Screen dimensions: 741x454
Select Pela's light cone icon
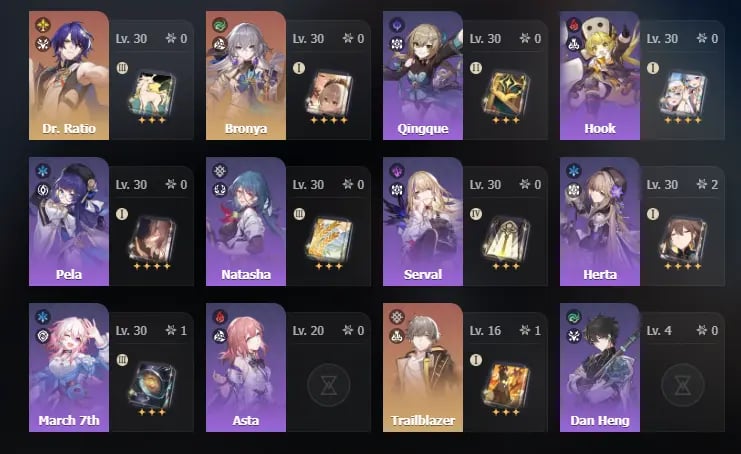point(152,240)
